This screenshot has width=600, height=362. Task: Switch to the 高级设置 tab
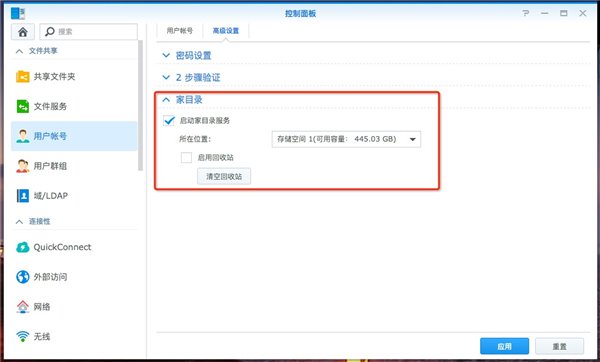[x=226, y=31]
